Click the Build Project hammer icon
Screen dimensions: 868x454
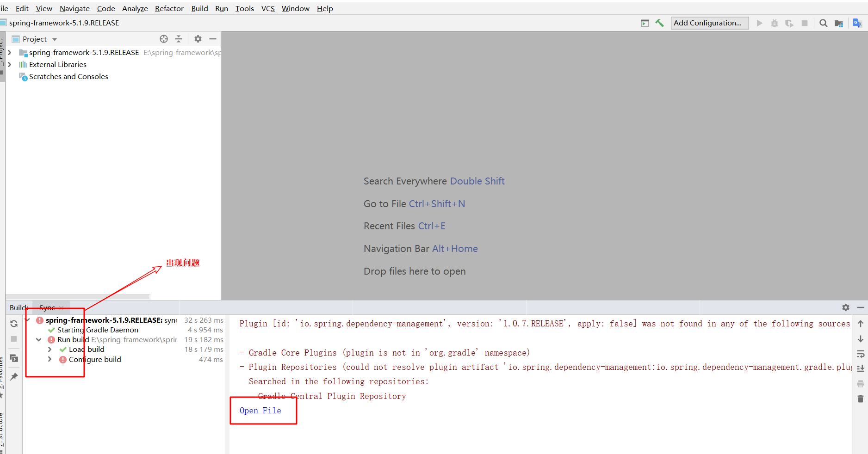coord(659,23)
